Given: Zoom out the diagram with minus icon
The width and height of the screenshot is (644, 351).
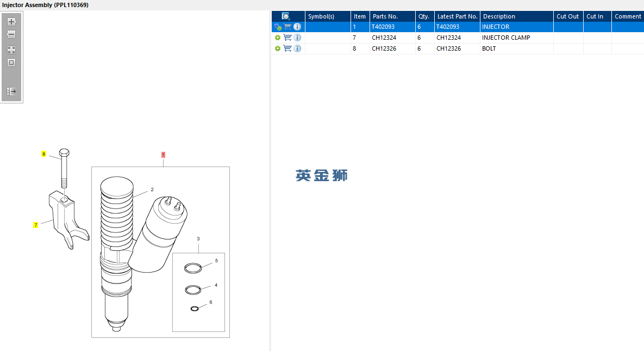Looking at the screenshot, I should (x=11, y=34).
